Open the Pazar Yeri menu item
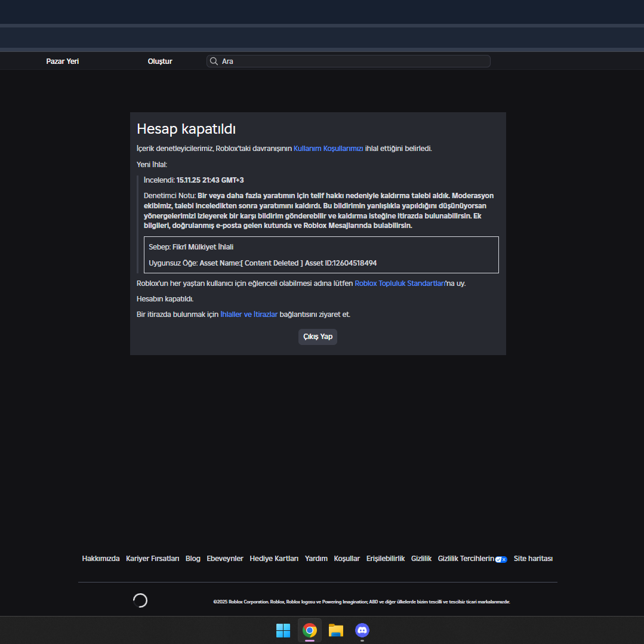 63,61
